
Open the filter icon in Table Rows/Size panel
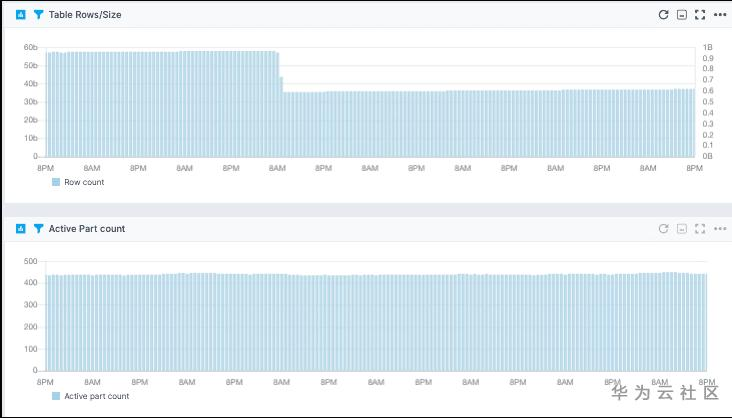[x=39, y=14]
